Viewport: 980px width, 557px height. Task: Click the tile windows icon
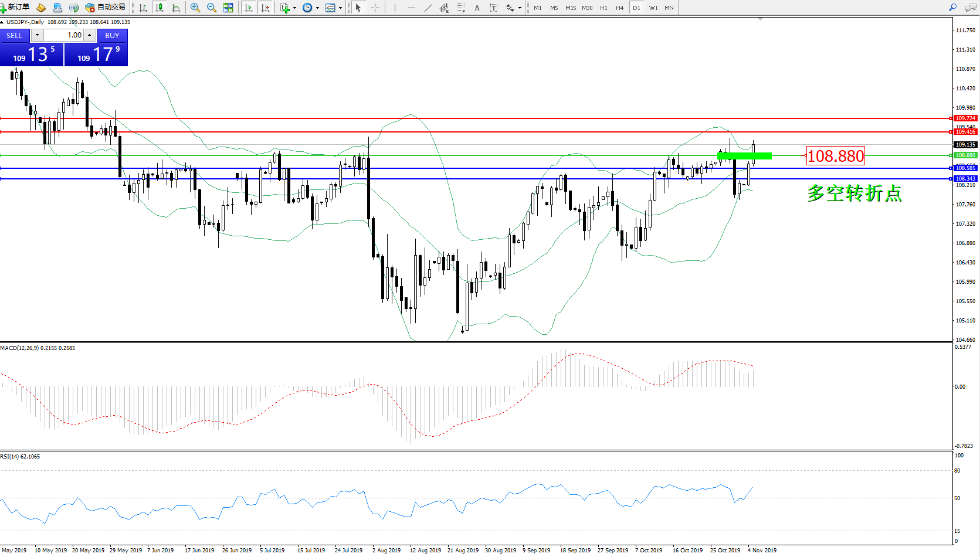228,8
